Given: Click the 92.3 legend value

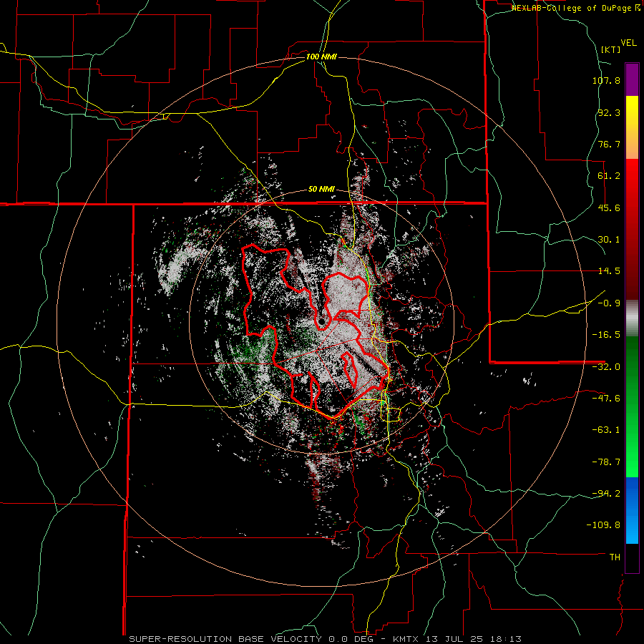Looking at the screenshot, I should click(609, 112).
